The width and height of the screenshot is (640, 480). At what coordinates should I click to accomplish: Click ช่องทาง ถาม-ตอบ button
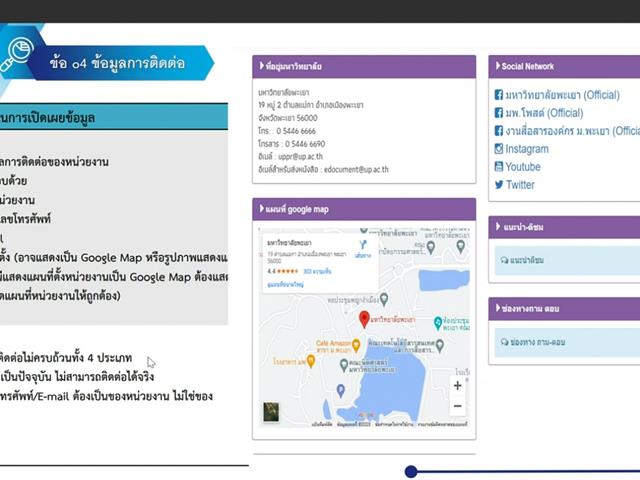567,342
